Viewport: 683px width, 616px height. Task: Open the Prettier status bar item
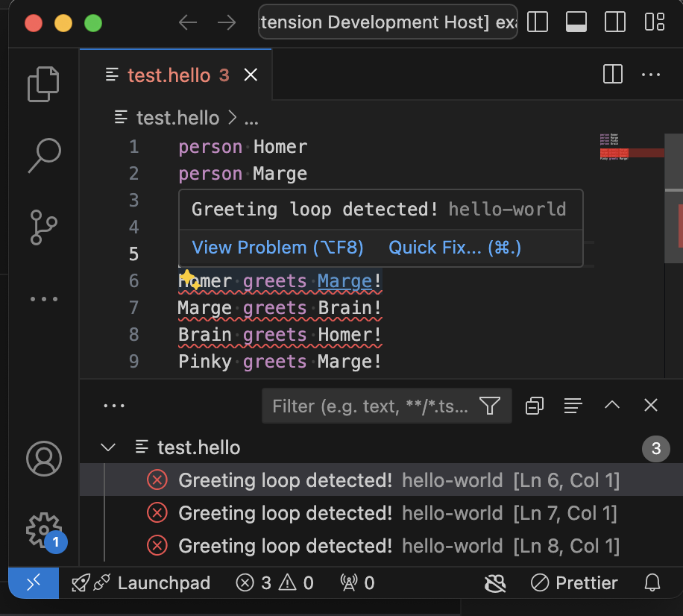tap(573, 582)
